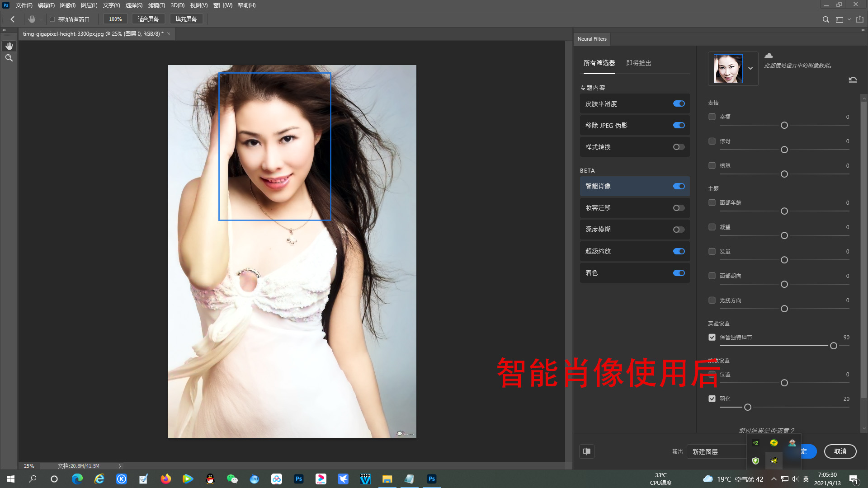The width and height of the screenshot is (868, 488).
Task: Open Microsoft Edge from the taskbar
Action: tap(77, 479)
